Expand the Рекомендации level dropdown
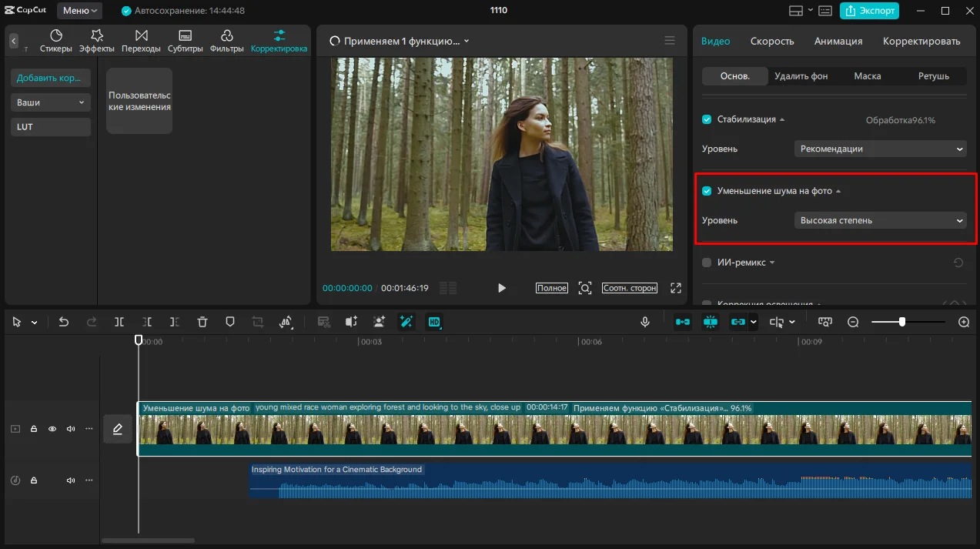 coord(880,149)
